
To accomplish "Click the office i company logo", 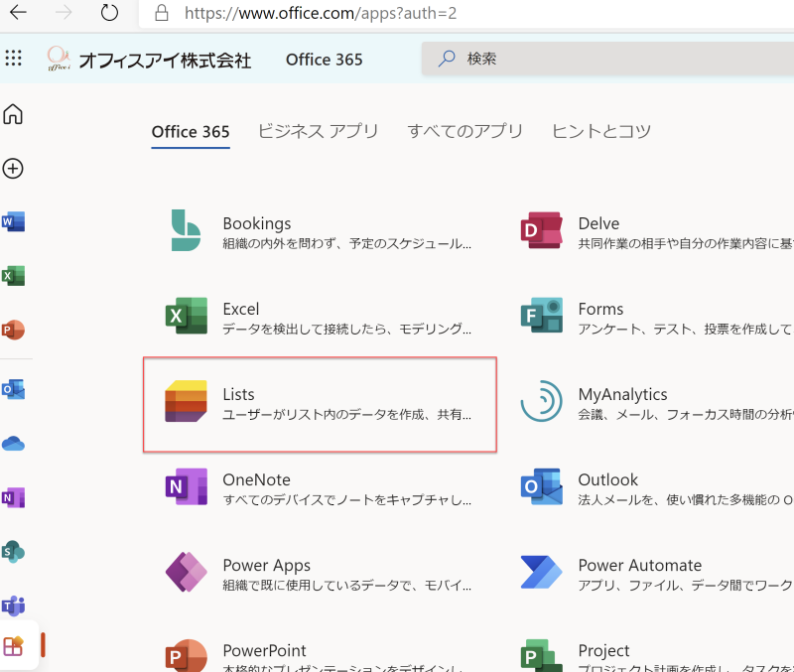I will [x=59, y=59].
